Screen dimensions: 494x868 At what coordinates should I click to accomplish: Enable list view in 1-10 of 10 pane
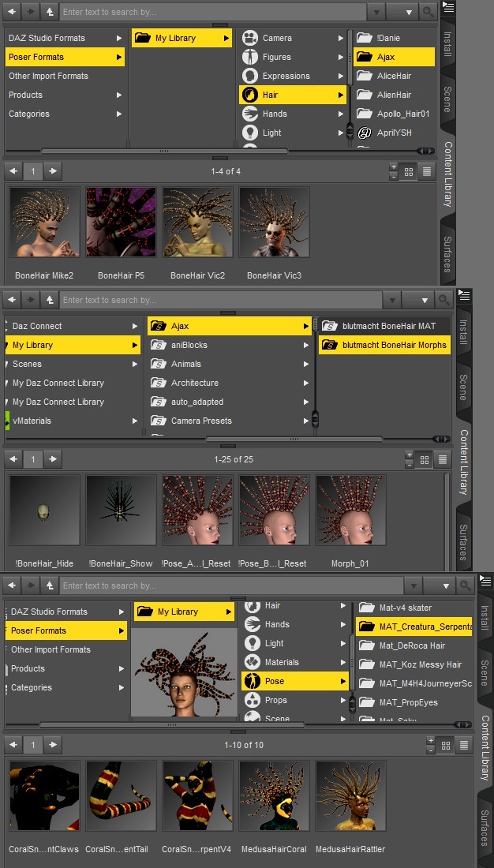(x=463, y=745)
